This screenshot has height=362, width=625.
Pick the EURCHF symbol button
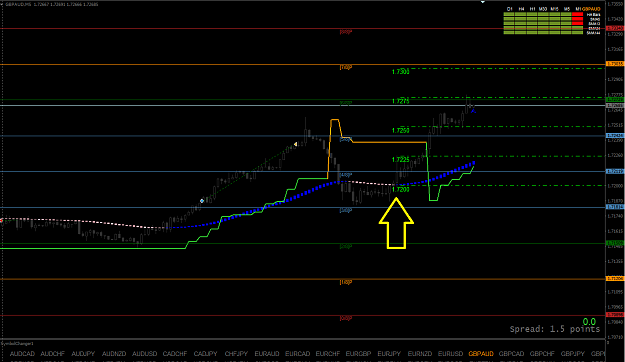pos(328,354)
